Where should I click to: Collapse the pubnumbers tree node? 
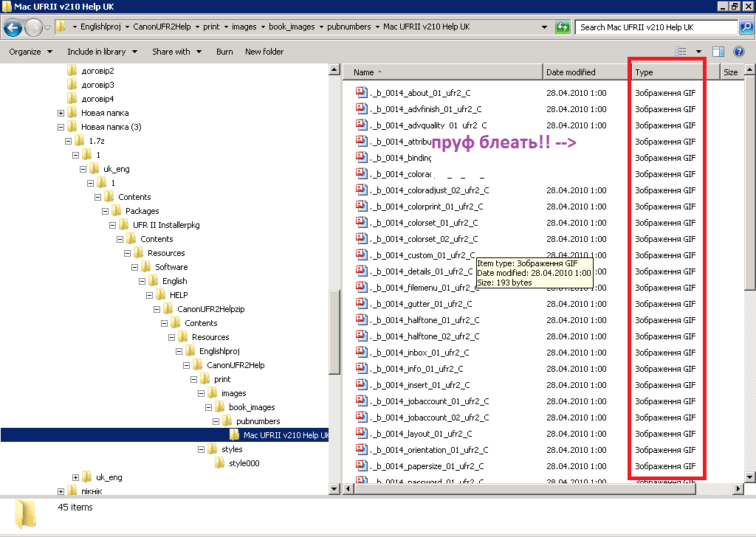216,421
